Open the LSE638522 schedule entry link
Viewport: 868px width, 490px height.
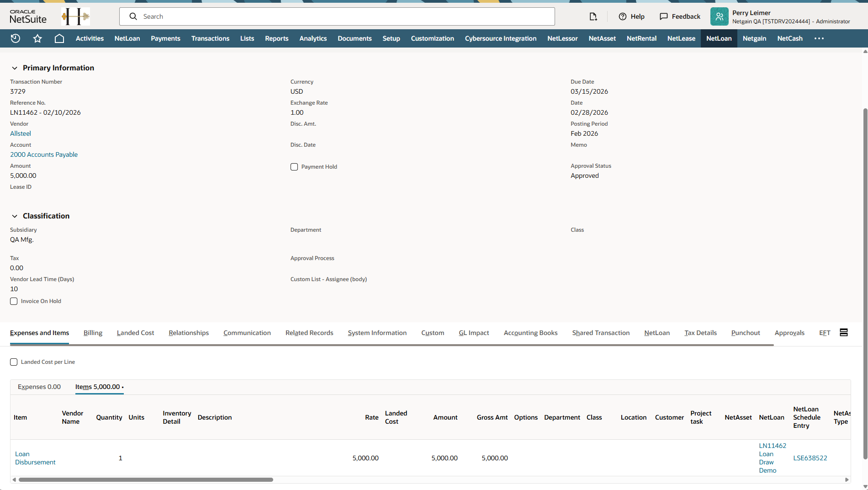pos(810,458)
